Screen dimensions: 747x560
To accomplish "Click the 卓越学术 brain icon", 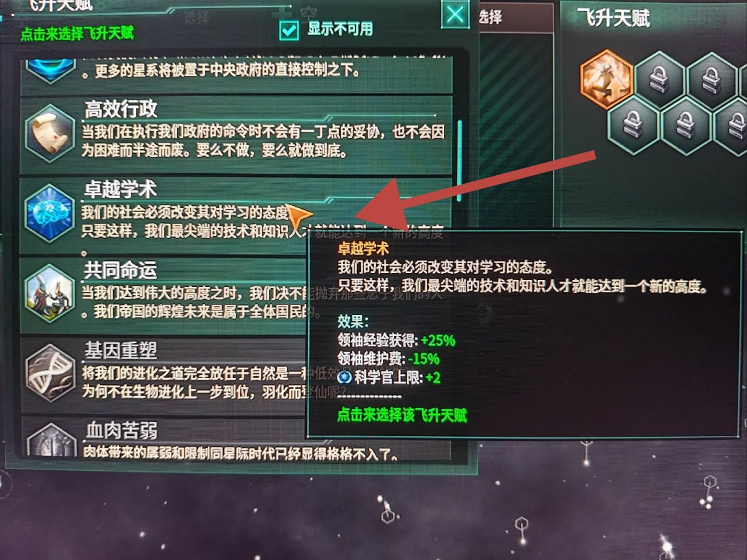I will coord(50,213).
